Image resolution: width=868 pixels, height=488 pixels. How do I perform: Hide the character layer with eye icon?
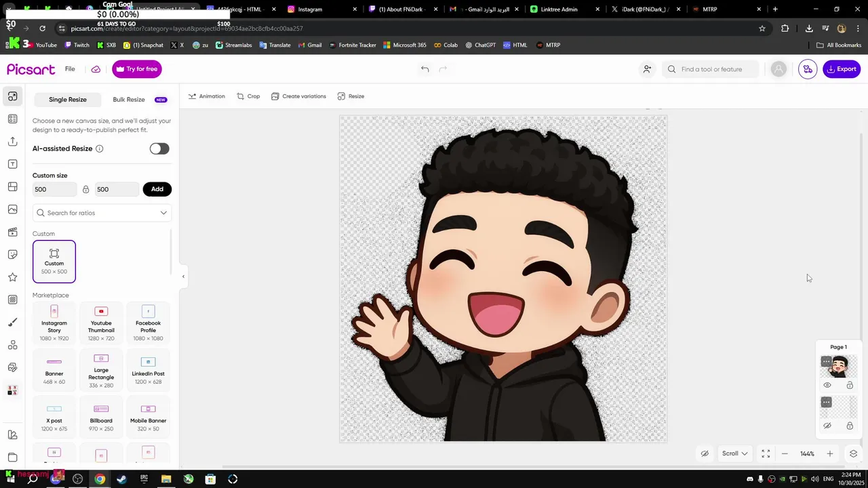(x=827, y=385)
